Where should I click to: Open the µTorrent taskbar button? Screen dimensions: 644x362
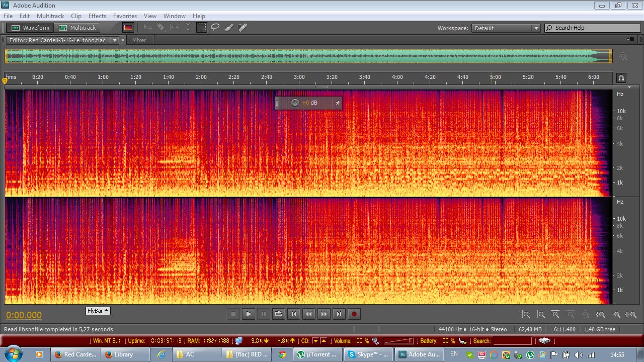point(318,354)
